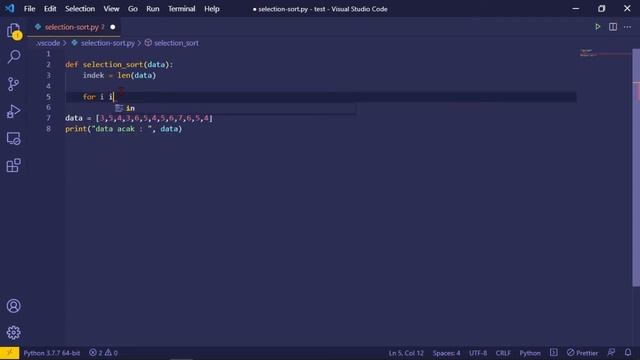
Task: Open the Selection menu
Action: tap(80, 9)
